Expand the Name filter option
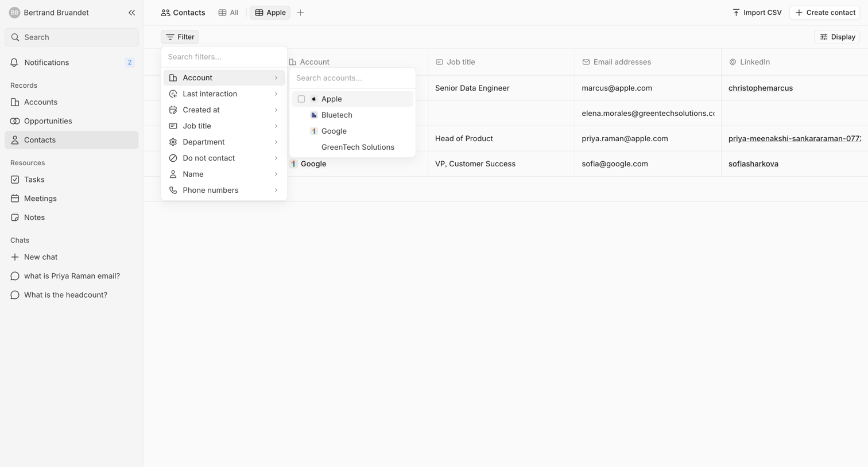 coord(224,174)
